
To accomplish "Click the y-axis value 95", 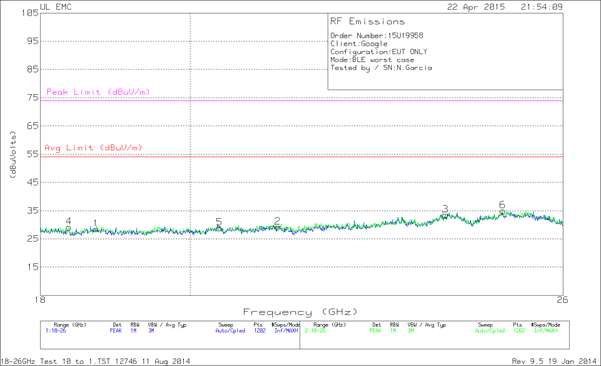I will [x=33, y=41].
